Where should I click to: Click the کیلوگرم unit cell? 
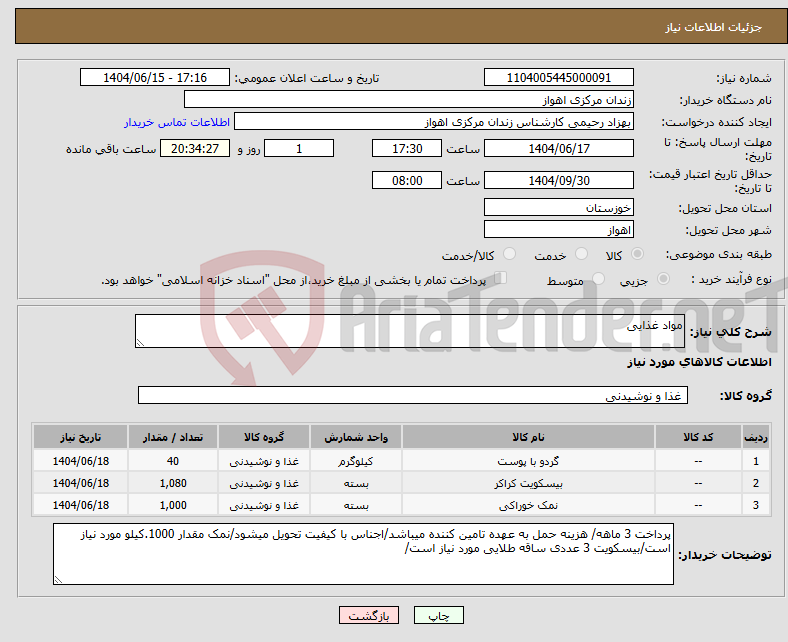(x=356, y=461)
